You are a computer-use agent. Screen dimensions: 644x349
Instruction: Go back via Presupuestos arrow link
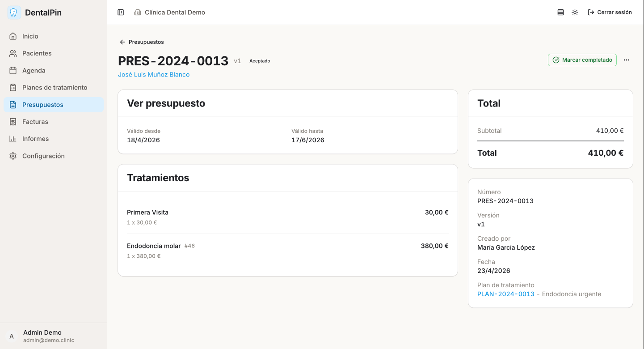142,42
